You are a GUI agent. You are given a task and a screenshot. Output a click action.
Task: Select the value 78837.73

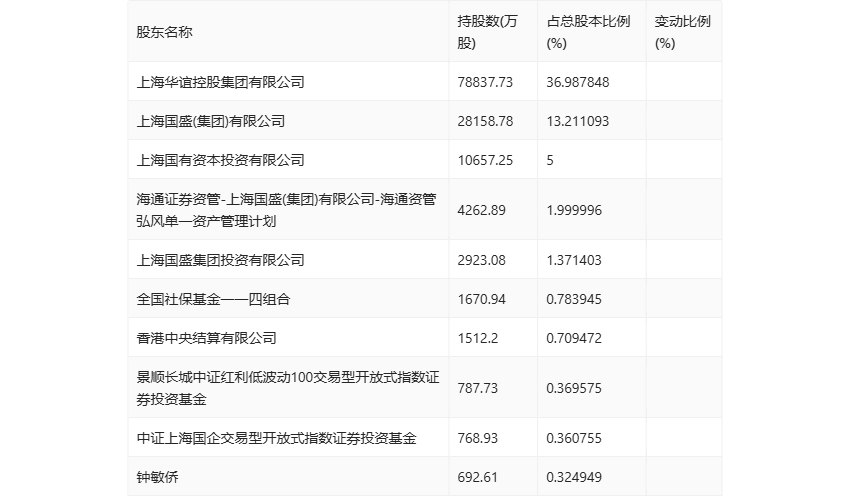485,82
